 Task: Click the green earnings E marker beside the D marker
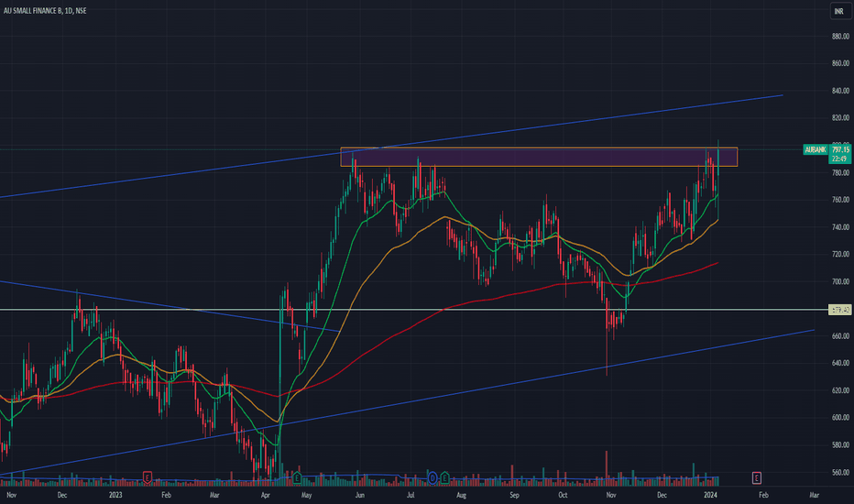coord(444,477)
